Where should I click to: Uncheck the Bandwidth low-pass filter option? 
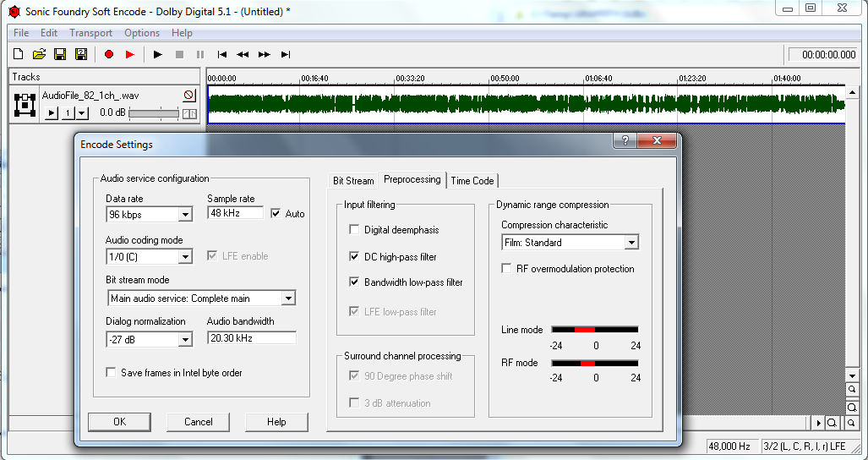point(354,282)
